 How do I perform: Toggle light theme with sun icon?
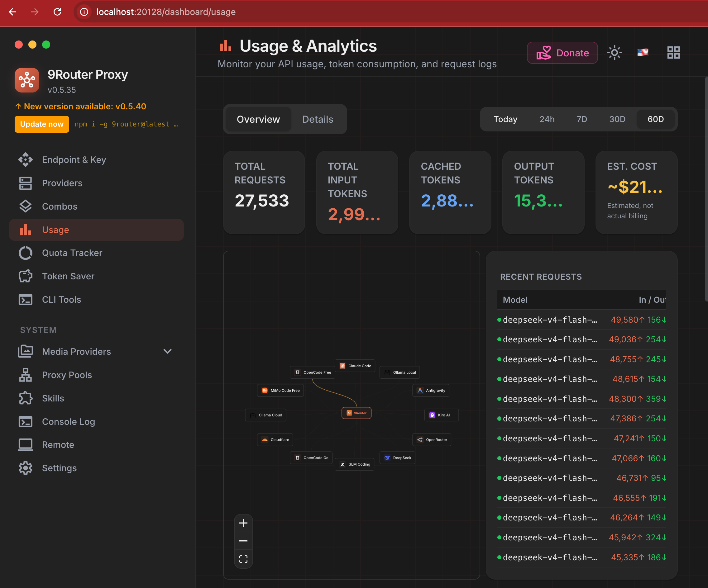click(614, 53)
